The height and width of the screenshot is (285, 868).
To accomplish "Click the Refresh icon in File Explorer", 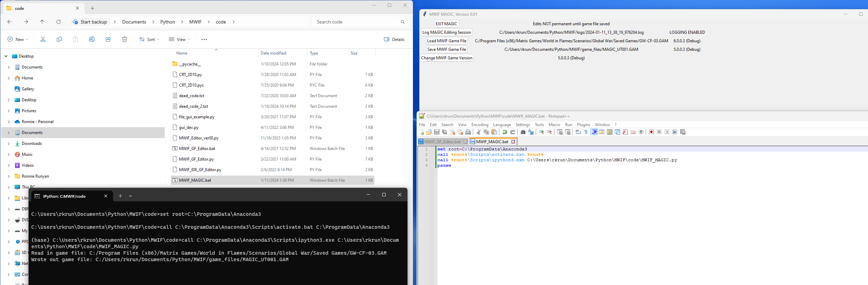I will click(59, 22).
